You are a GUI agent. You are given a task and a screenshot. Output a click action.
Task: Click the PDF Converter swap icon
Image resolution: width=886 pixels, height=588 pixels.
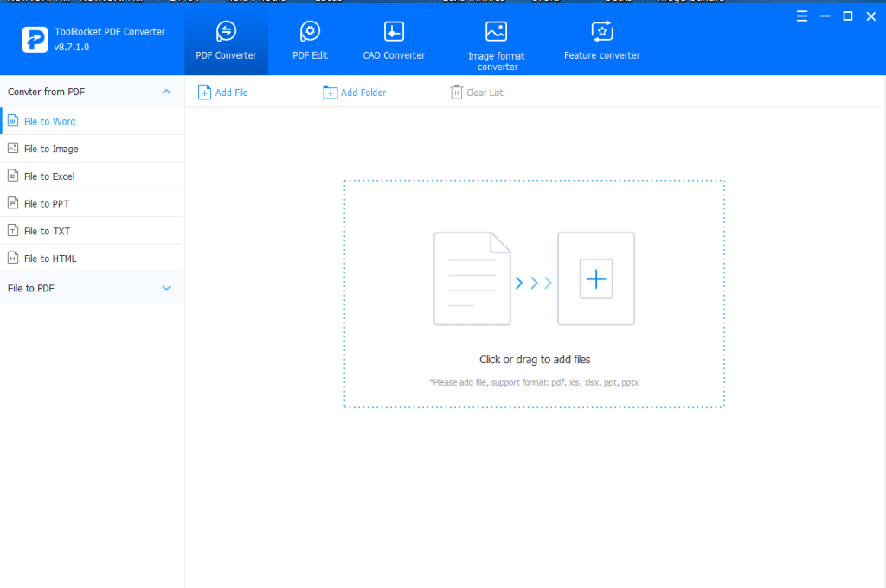tap(226, 31)
